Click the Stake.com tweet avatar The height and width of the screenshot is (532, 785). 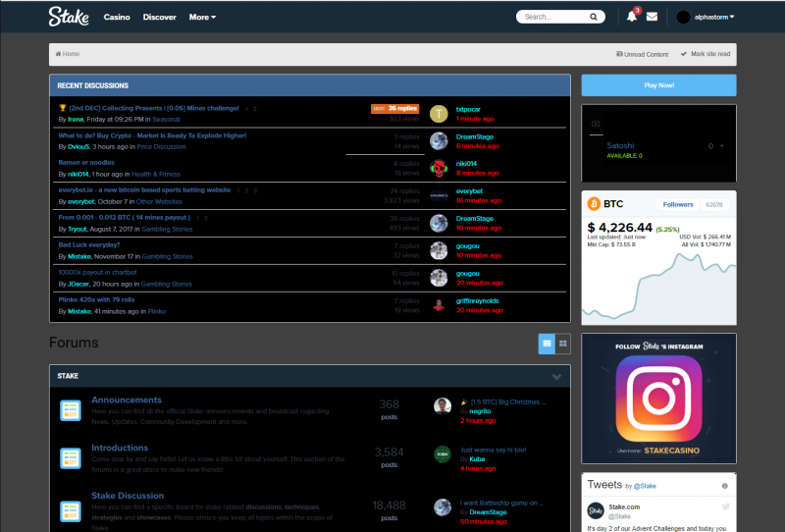[x=596, y=511]
